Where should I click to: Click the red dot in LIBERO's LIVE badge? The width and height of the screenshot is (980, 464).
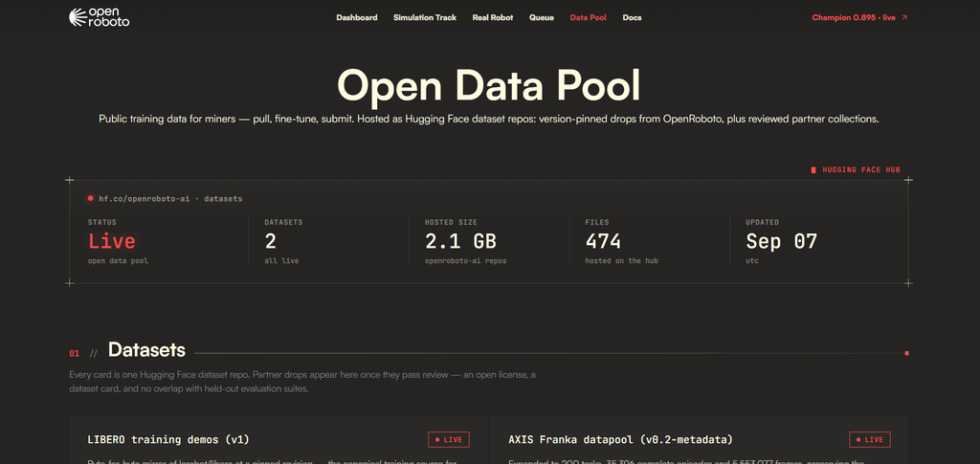436,440
